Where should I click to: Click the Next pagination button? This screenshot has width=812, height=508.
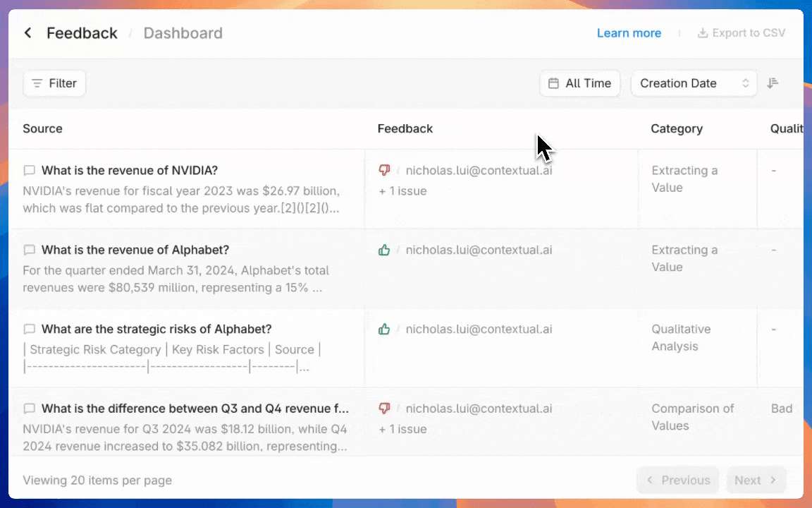coord(755,480)
